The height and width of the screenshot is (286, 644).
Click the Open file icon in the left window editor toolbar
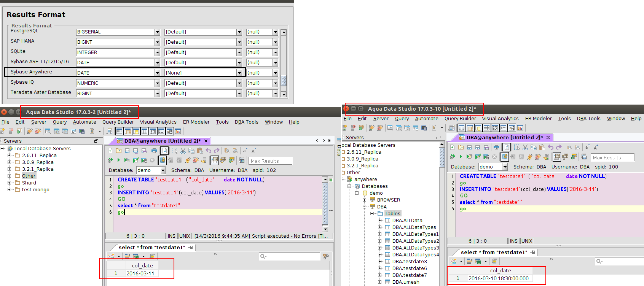point(119,151)
